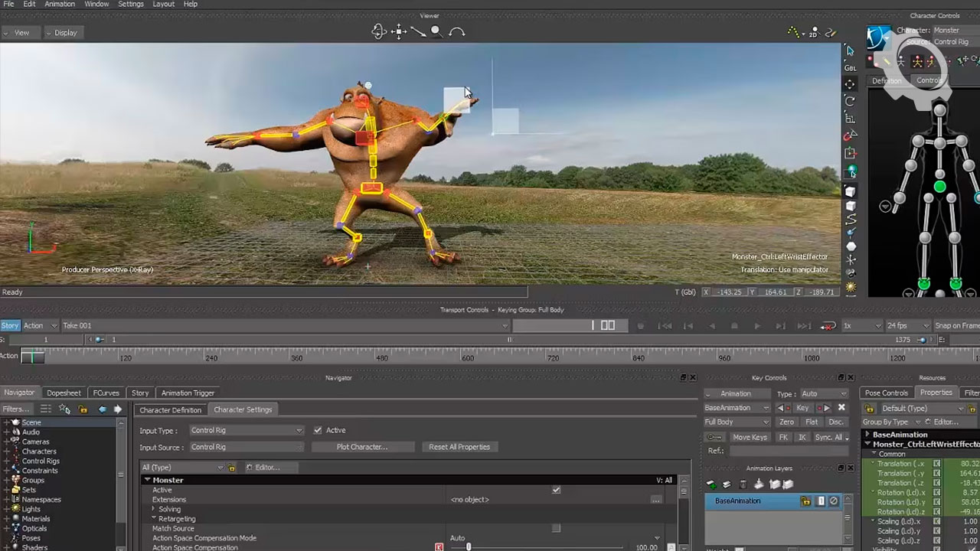Toggle the IK button in Key Controls

[802, 437]
